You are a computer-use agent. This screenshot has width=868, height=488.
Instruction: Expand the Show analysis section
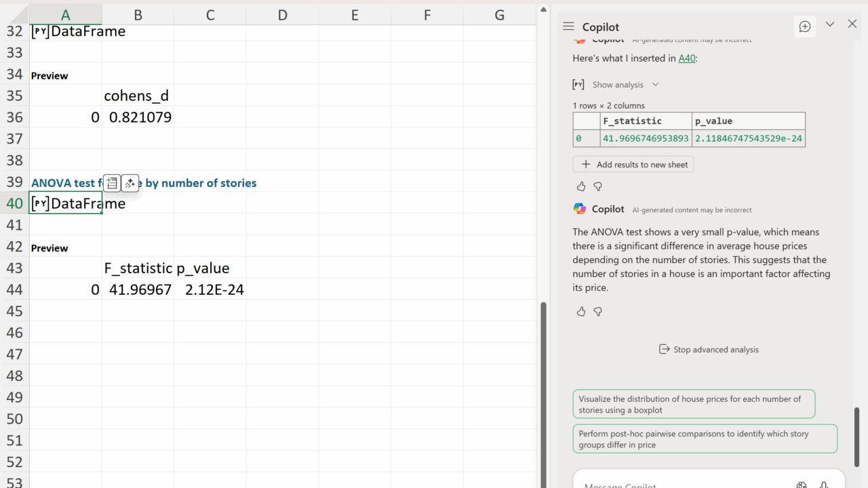coord(624,85)
